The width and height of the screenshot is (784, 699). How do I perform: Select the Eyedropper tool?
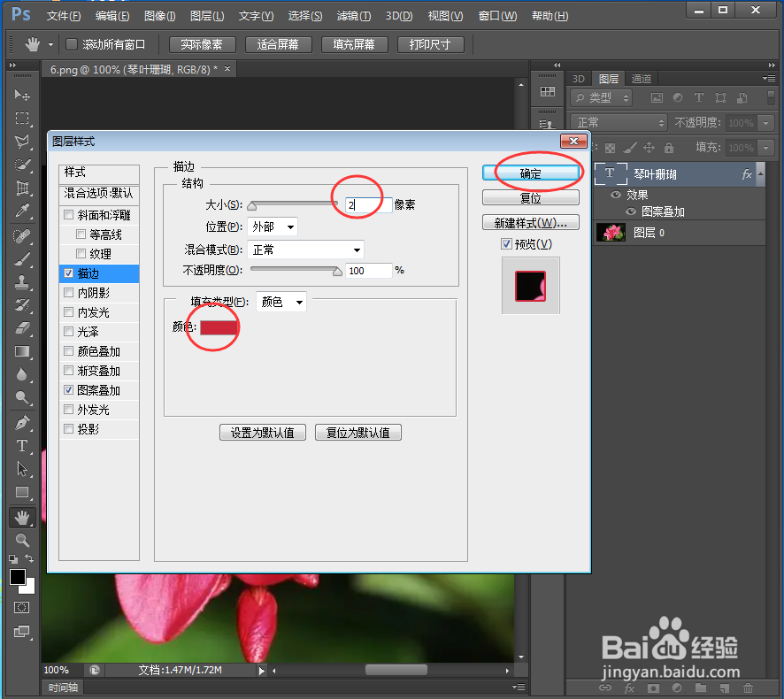coord(22,211)
